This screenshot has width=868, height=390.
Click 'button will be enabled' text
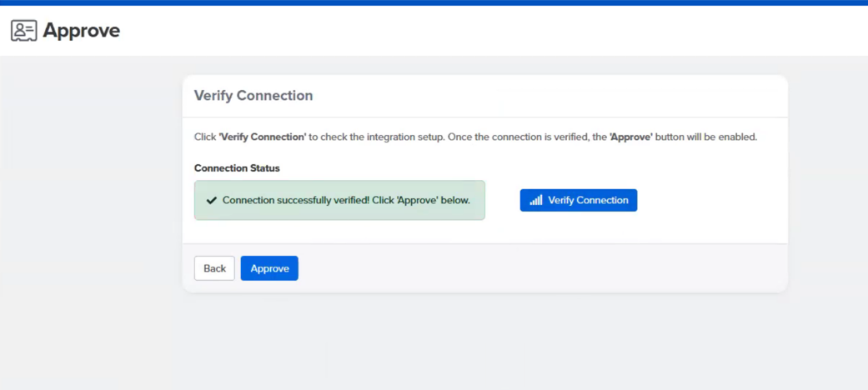pos(706,137)
